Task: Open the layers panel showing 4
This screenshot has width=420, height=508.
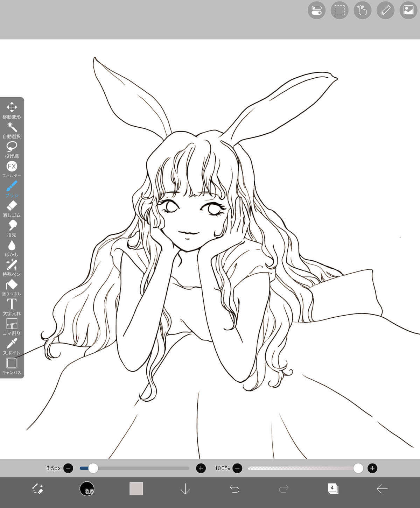Action: (x=332, y=489)
